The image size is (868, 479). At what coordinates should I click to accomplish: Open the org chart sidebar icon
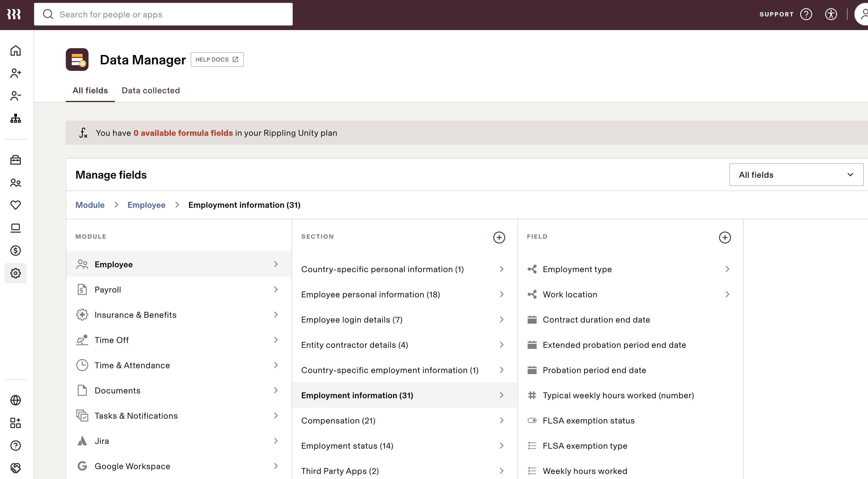pyautogui.click(x=16, y=118)
